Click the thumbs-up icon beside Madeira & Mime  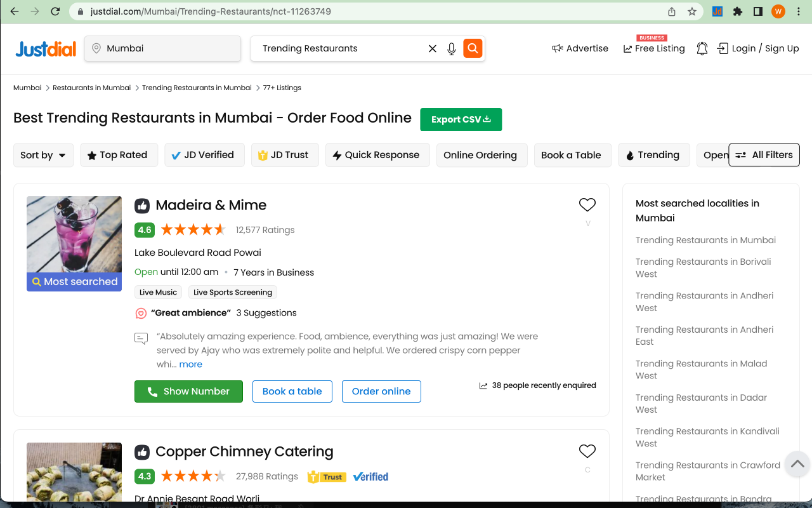[142, 205]
